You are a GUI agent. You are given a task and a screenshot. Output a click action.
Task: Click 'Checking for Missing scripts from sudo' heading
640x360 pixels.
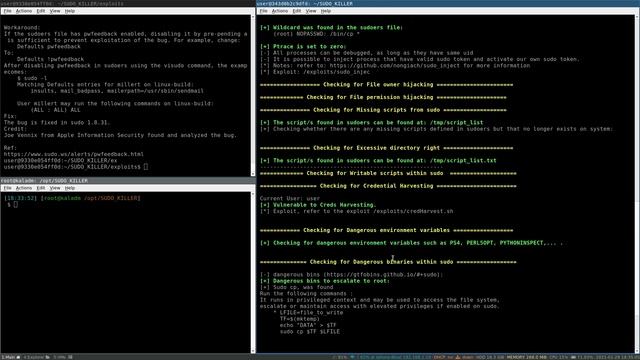click(376, 110)
